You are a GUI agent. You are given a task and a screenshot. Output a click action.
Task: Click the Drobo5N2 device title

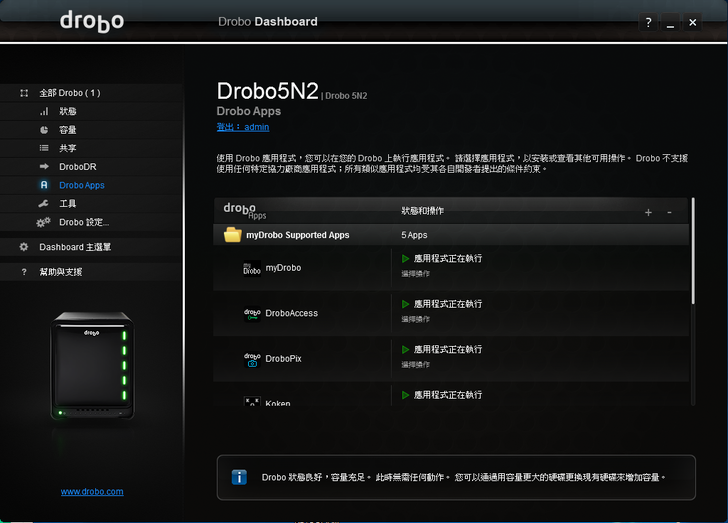[x=268, y=91]
